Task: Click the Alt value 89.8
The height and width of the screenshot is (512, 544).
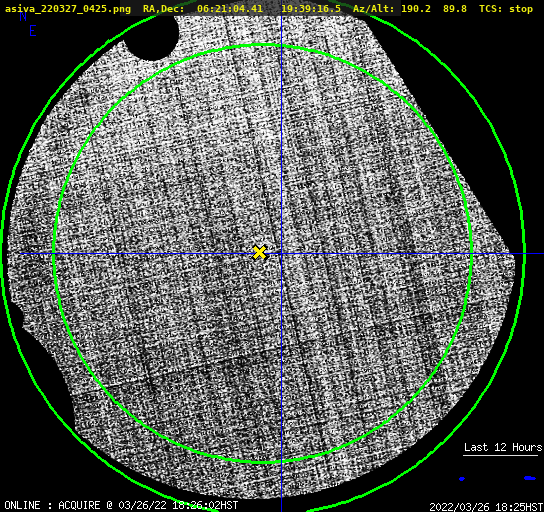Action: tap(455, 9)
